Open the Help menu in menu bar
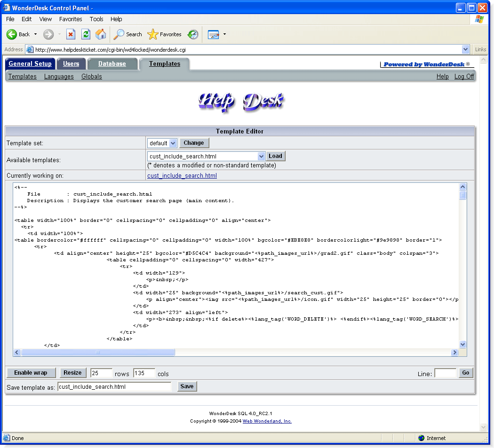Image resolution: width=494 pixels, height=448 pixels. tap(116, 19)
